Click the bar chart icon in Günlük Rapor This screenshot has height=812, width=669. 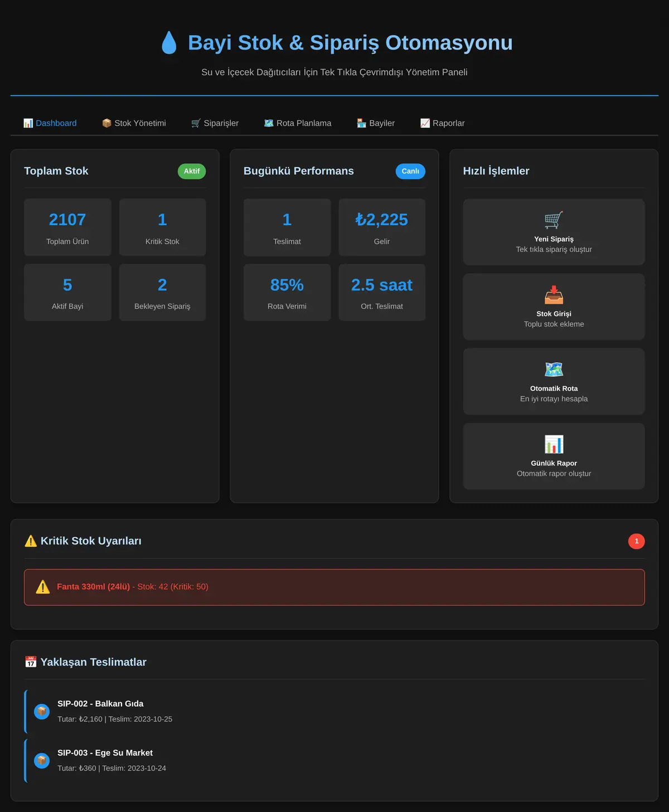tap(554, 444)
